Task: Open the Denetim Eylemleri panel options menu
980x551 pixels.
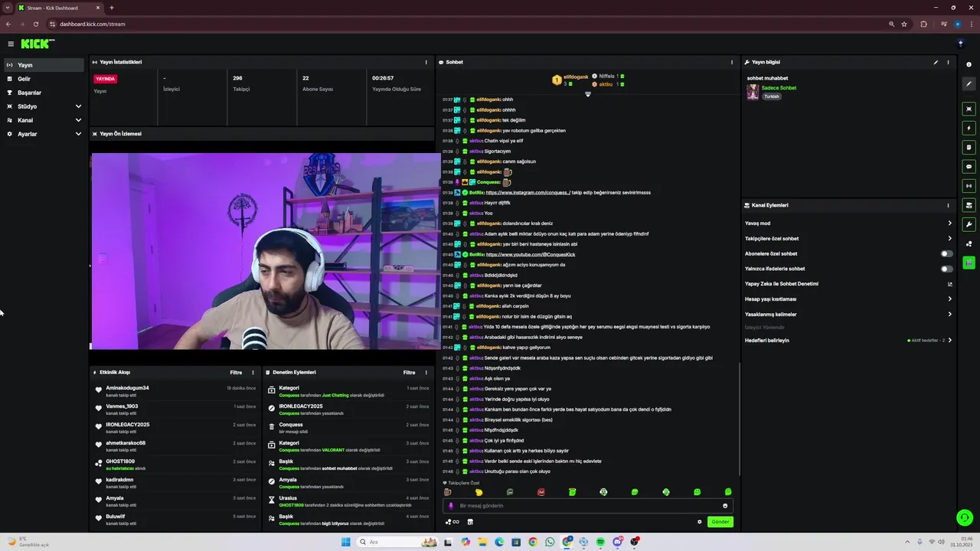Action: pyautogui.click(x=426, y=373)
